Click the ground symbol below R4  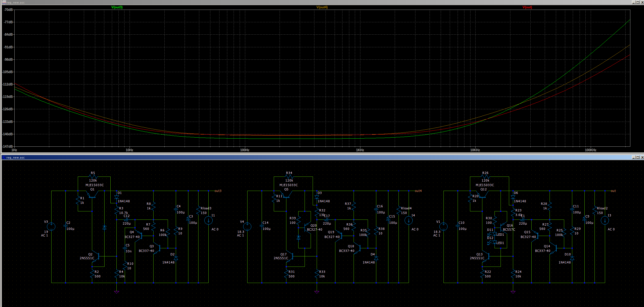click(116, 292)
